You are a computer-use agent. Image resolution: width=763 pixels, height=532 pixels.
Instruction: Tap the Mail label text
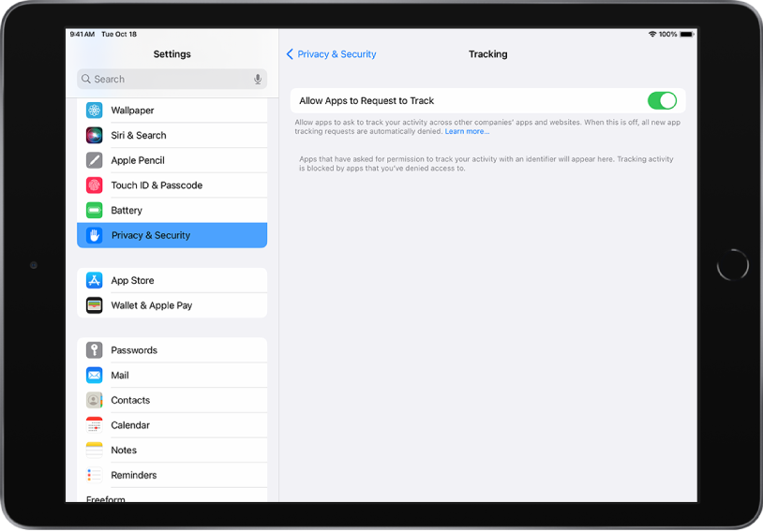120,375
